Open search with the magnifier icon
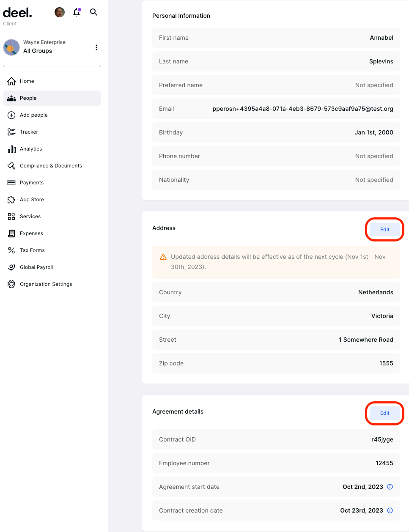 [94, 12]
